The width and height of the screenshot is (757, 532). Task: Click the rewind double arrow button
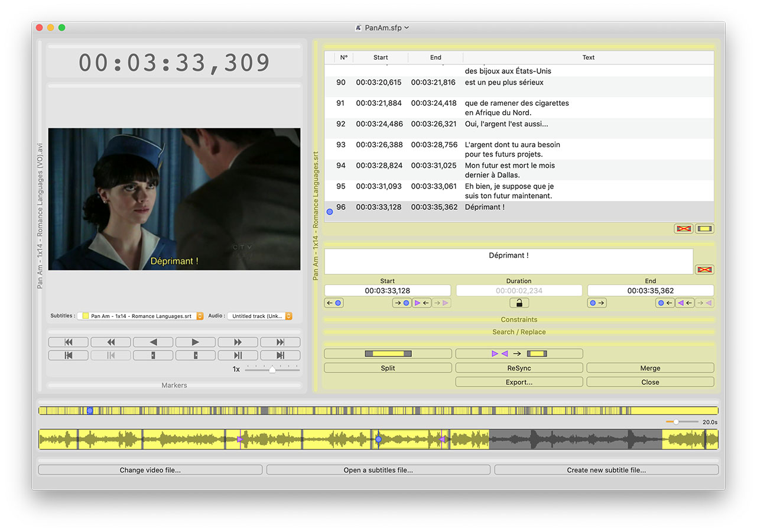tap(111, 342)
